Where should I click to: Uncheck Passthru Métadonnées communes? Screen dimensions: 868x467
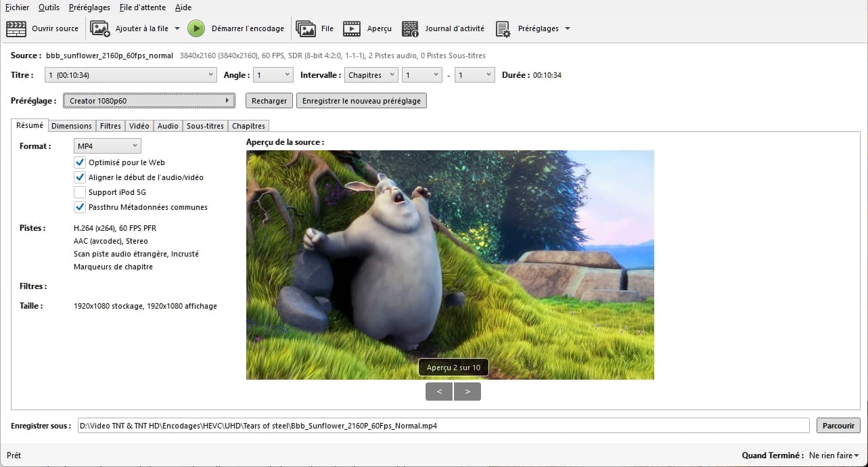coord(80,207)
